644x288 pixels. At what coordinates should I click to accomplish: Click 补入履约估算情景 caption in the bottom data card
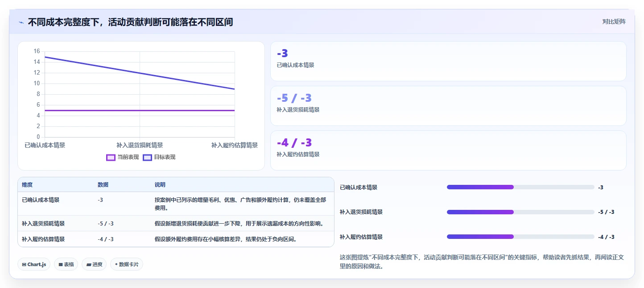tap(298, 154)
